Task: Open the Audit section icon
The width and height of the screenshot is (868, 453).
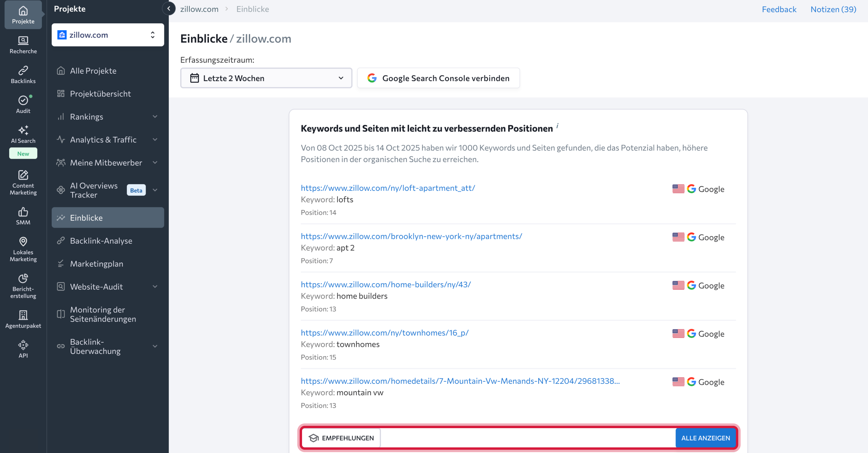Action: (23, 104)
